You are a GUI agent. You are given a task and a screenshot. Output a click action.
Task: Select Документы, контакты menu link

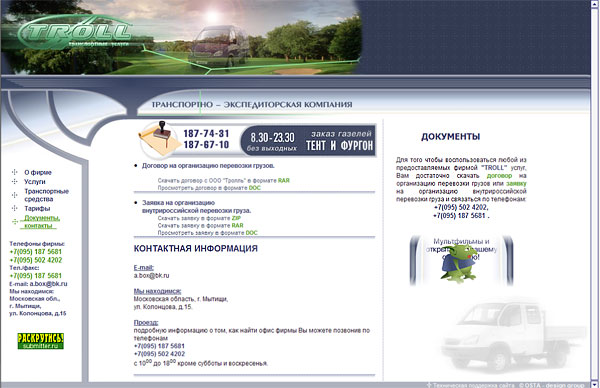(x=42, y=222)
